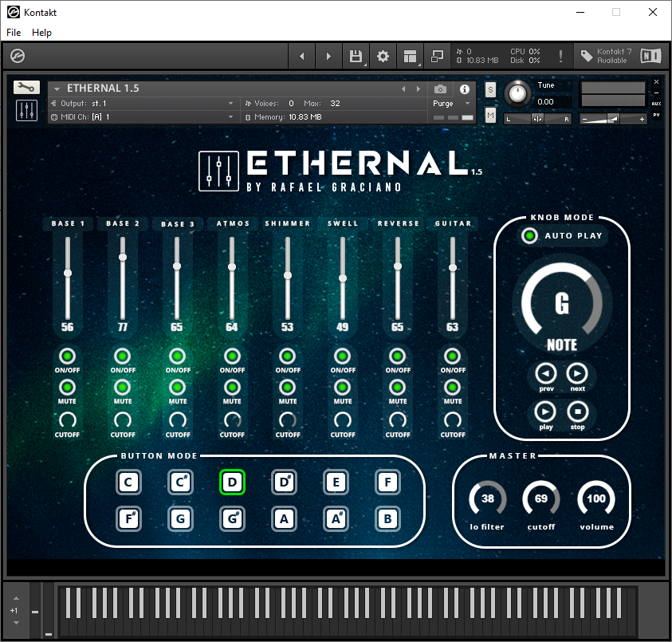Viewport: 672px width, 642px height.
Task: Click the save icon in the toolbar
Action: (x=356, y=56)
